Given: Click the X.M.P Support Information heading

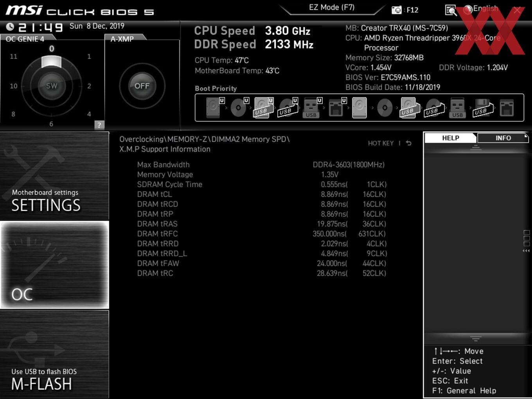Looking at the screenshot, I should [x=165, y=149].
